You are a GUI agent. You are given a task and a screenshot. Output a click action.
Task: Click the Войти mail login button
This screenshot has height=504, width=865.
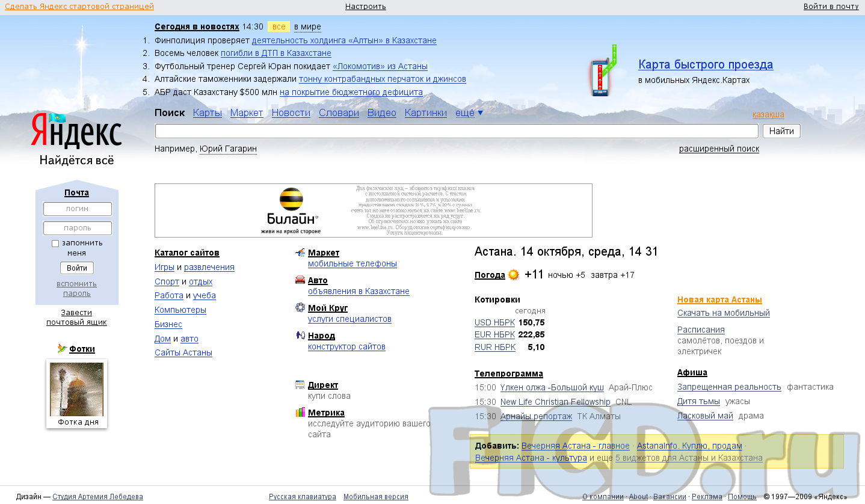[x=77, y=268]
